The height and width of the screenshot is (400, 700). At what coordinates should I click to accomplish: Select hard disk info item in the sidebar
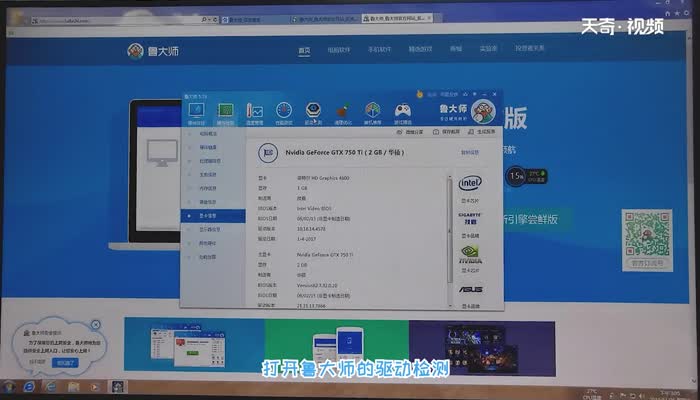(x=208, y=202)
